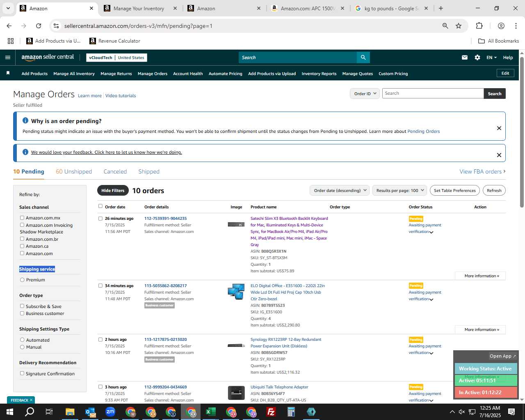Expand More information for ELO Digital order

(x=480, y=330)
